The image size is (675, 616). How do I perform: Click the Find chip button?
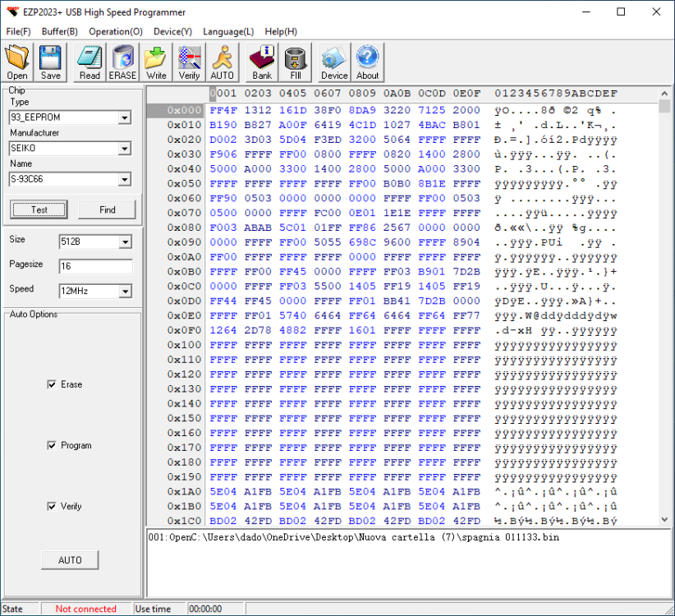click(107, 209)
